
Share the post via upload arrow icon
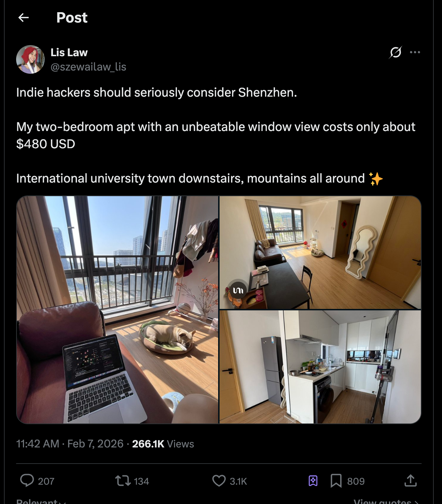click(x=410, y=480)
